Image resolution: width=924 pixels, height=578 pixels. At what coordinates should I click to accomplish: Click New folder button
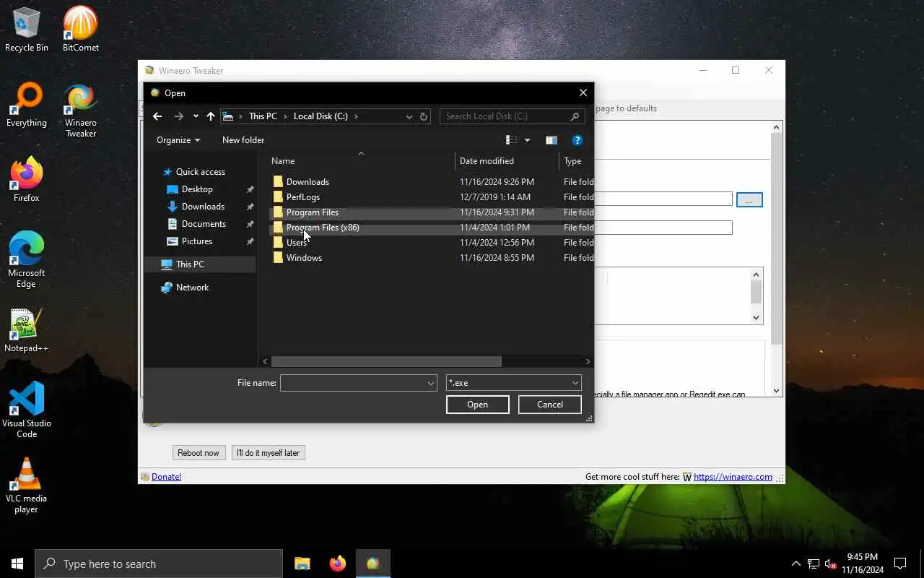coord(243,140)
